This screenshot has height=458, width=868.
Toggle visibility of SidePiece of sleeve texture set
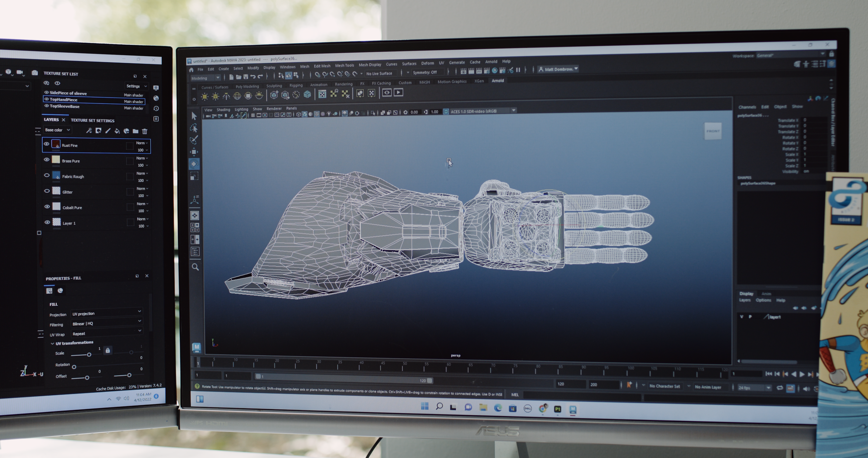coord(47,92)
